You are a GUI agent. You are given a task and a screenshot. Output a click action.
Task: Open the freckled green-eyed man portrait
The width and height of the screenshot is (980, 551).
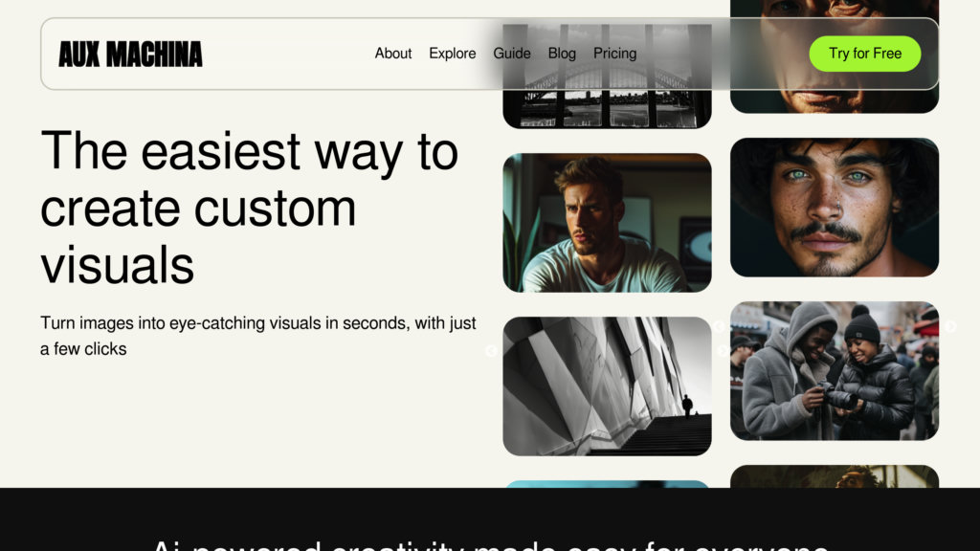(835, 208)
